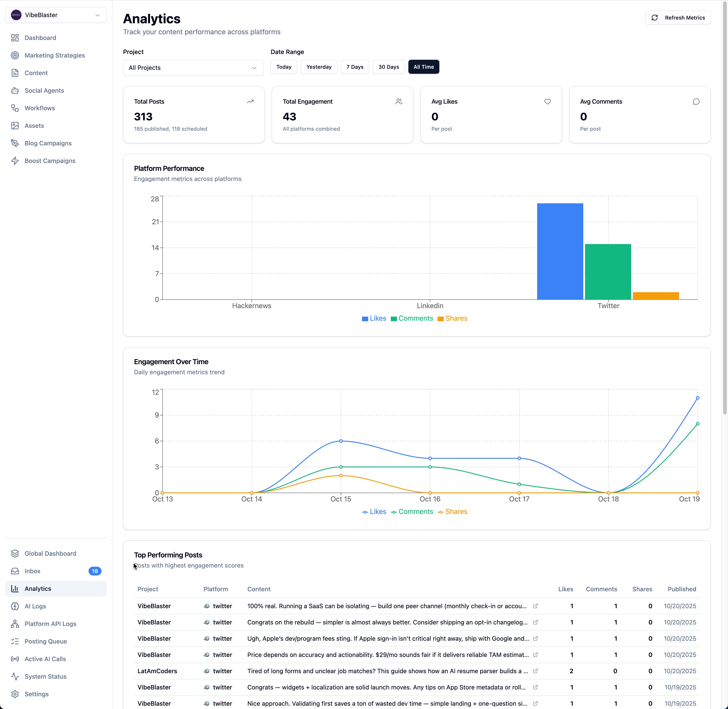Open the Assets panel
The image size is (728, 709).
(34, 125)
